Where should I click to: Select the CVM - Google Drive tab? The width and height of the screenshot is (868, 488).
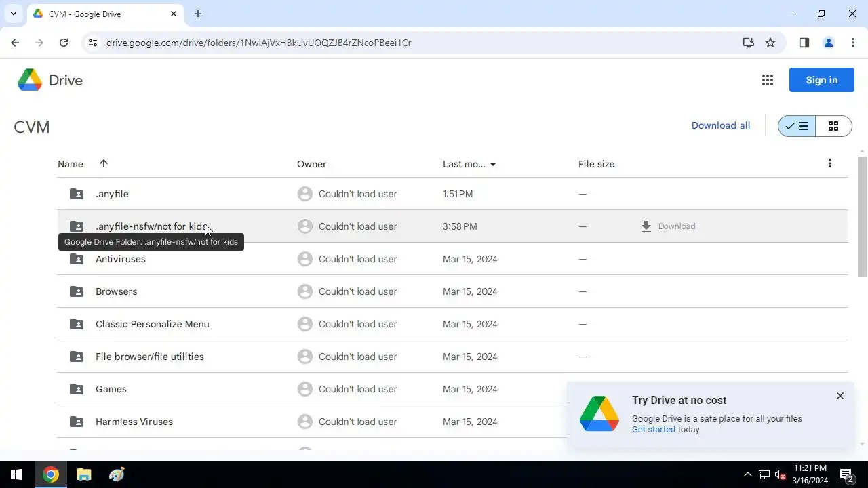[105, 14]
